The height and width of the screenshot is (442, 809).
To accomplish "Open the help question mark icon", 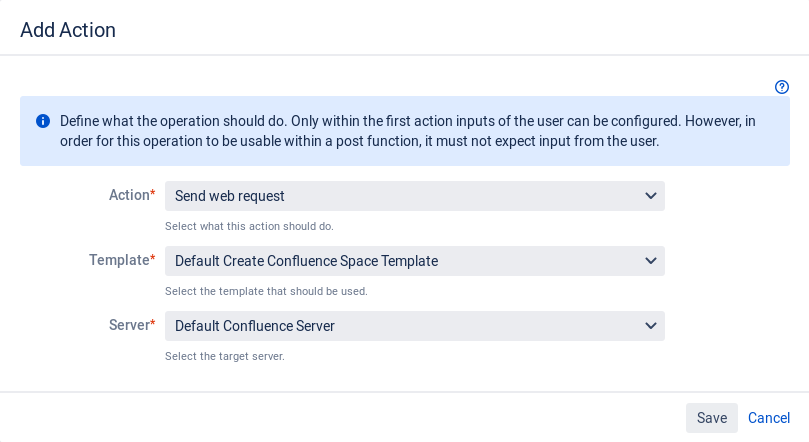I will point(782,87).
